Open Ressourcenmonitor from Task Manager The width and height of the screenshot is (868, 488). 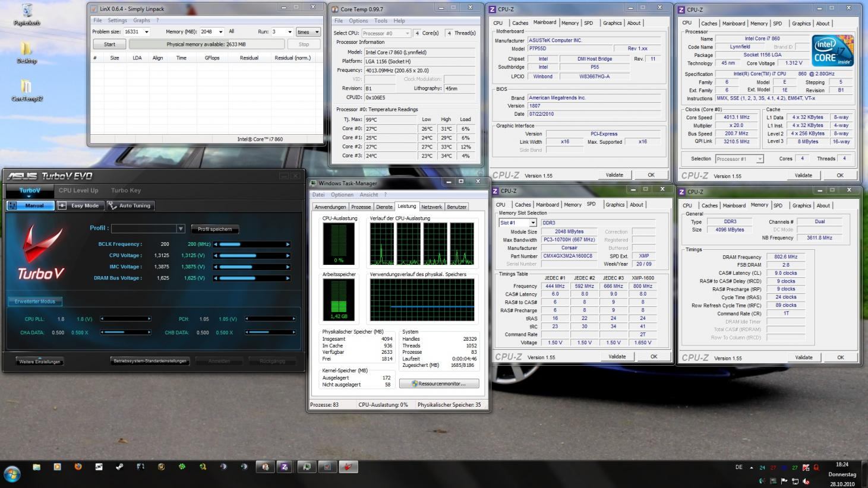[440, 384]
